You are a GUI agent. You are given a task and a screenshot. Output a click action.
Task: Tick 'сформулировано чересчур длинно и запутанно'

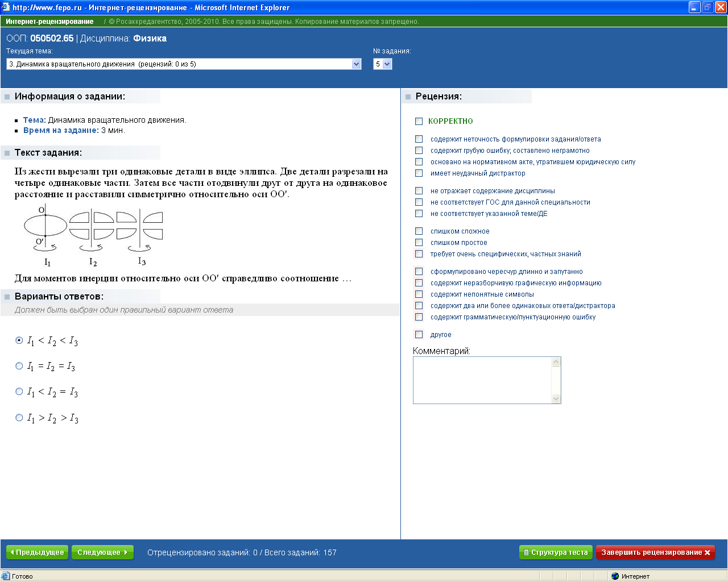coord(419,271)
